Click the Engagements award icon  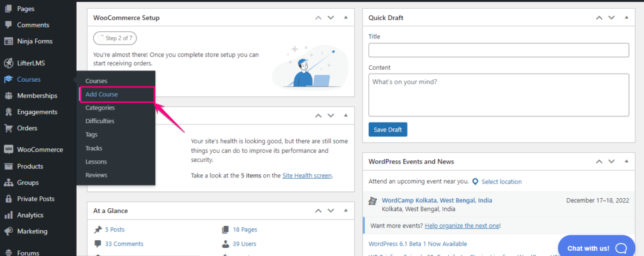click(8, 112)
